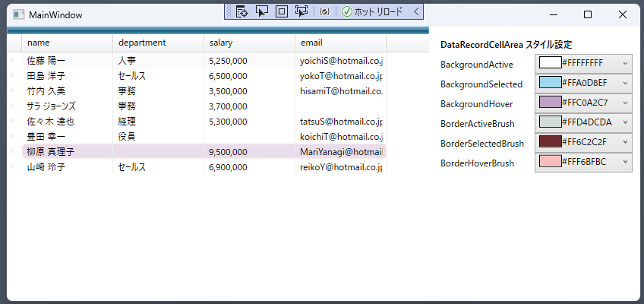Activate the Select Element cursor tool

coord(261,11)
